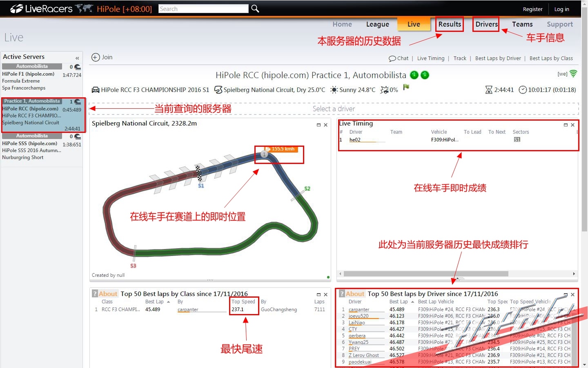Sort Driver table by Best Lap column

pyautogui.click(x=399, y=302)
